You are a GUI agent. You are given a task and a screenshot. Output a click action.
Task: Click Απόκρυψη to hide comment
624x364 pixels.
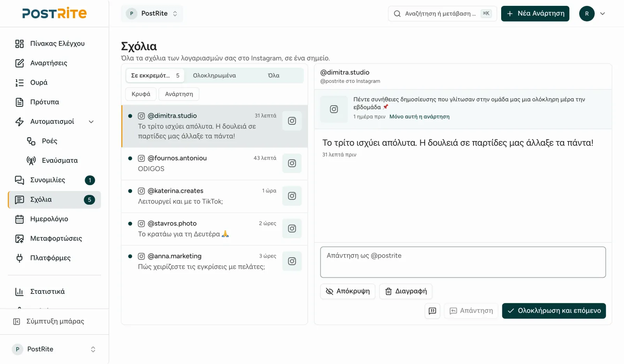[x=347, y=291]
